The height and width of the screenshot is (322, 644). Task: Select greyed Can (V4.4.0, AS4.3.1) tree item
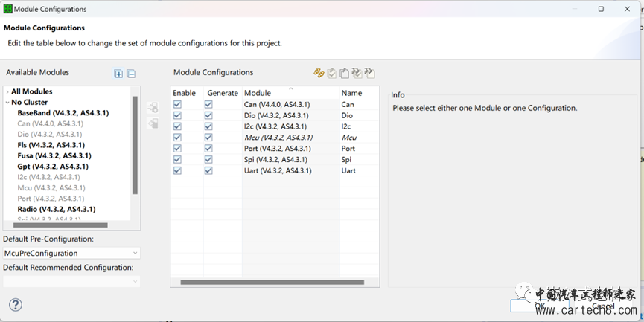pos(50,123)
